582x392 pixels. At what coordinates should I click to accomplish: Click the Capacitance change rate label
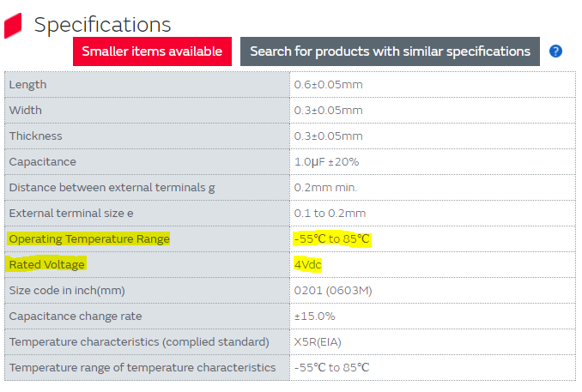[x=76, y=316]
